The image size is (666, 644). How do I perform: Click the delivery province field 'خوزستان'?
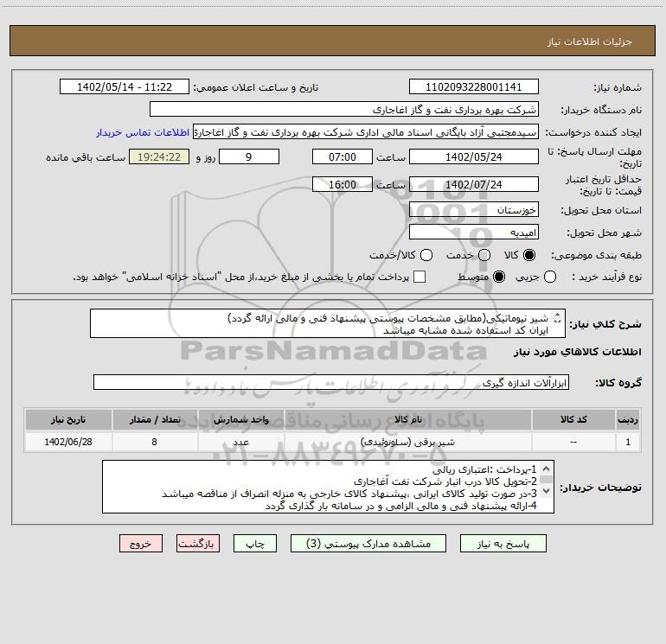coord(474,210)
